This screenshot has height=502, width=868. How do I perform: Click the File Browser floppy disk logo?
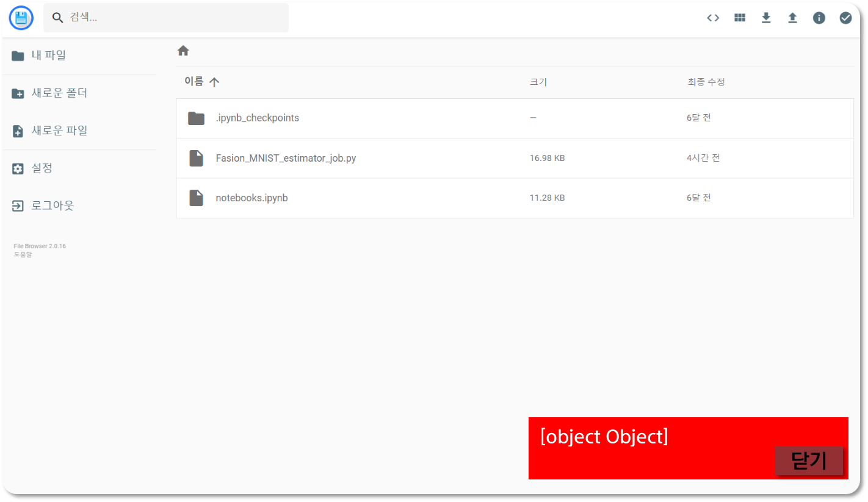tap(21, 18)
